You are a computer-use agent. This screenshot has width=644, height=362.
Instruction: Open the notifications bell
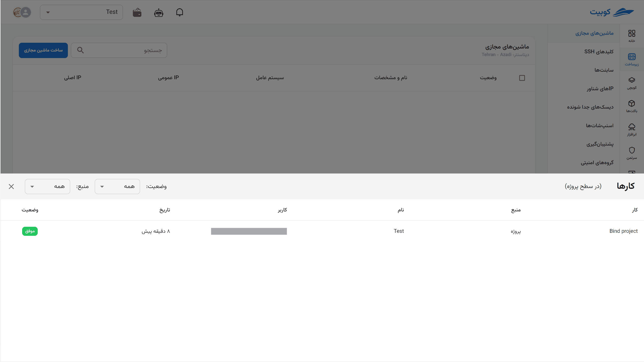[179, 12]
